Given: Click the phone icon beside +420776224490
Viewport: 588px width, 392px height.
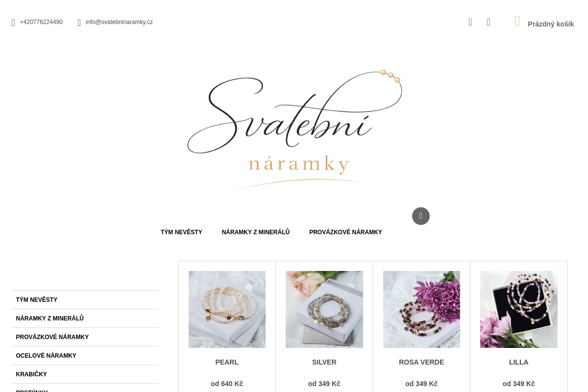Looking at the screenshot, I should pyautogui.click(x=13, y=23).
